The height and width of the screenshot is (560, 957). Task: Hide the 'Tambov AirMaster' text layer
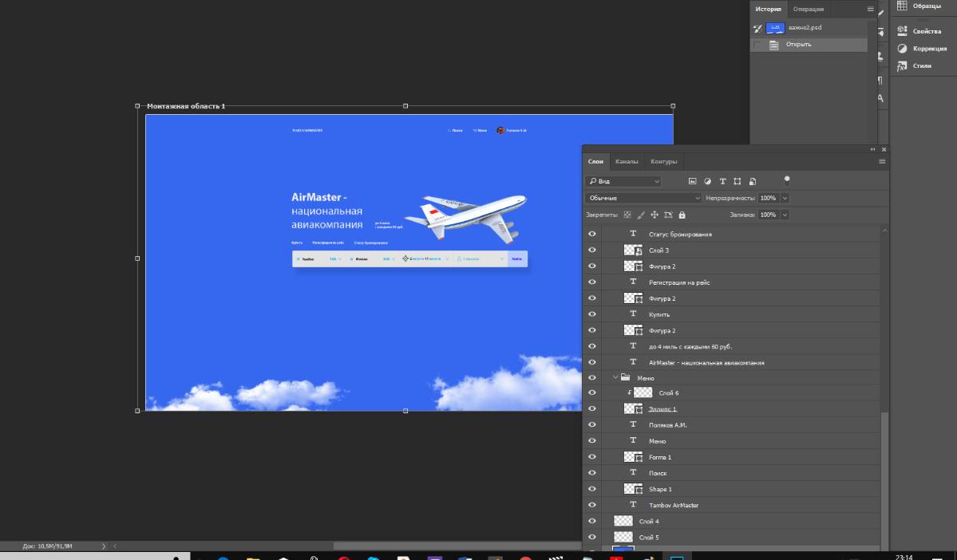[x=591, y=505]
